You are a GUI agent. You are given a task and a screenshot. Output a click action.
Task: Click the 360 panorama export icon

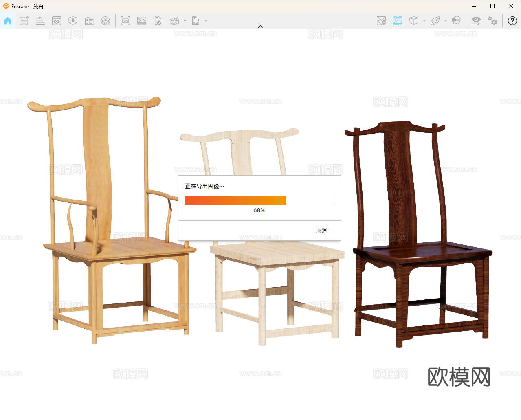[x=174, y=21]
